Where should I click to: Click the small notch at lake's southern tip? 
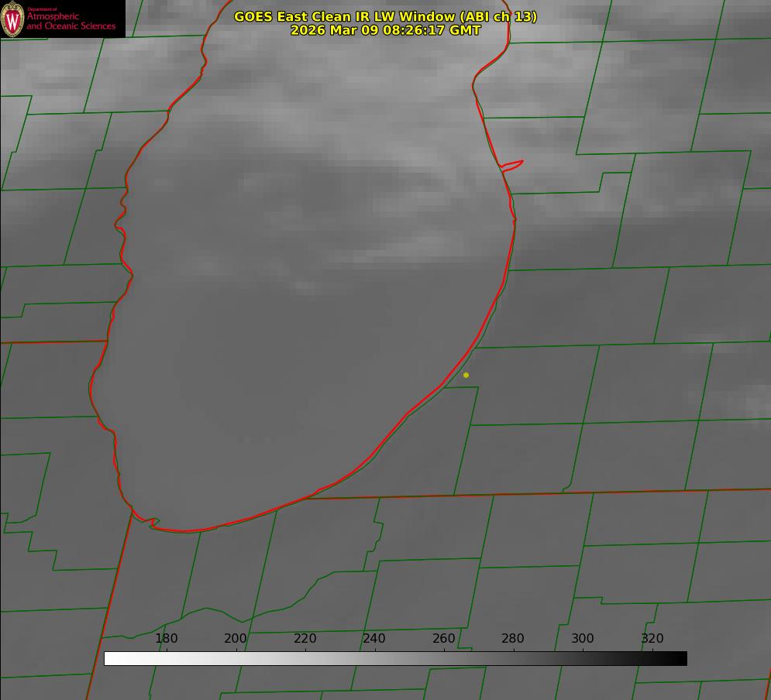(x=153, y=523)
